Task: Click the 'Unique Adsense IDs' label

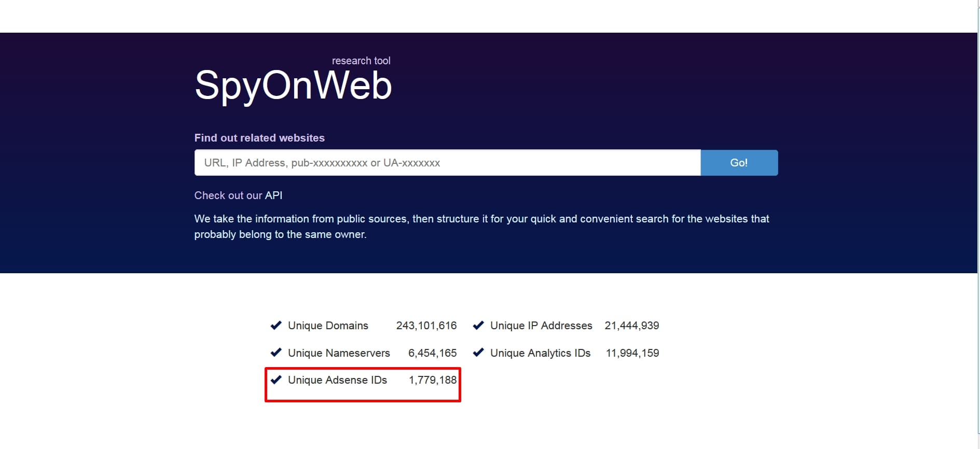Action: pyautogui.click(x=337, y=380)
